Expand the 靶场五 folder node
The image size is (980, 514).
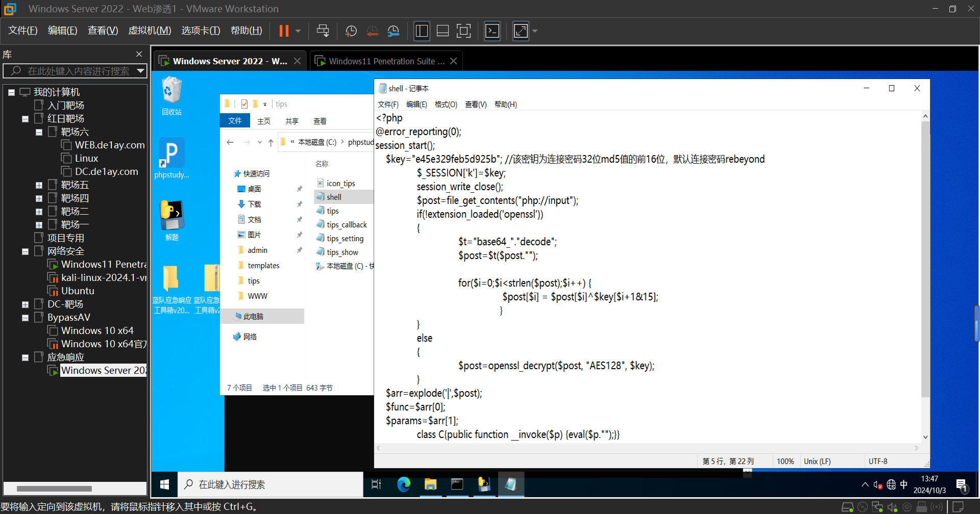(x=39, y=185)
